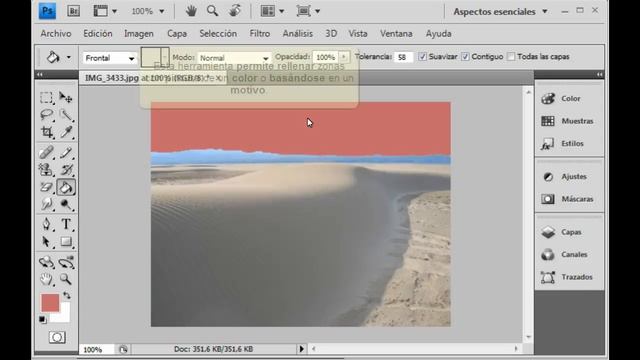The width and height of the screenshot is (640, 360).
Task: Select the Dodge tool
Action: [x=66, y=204]
